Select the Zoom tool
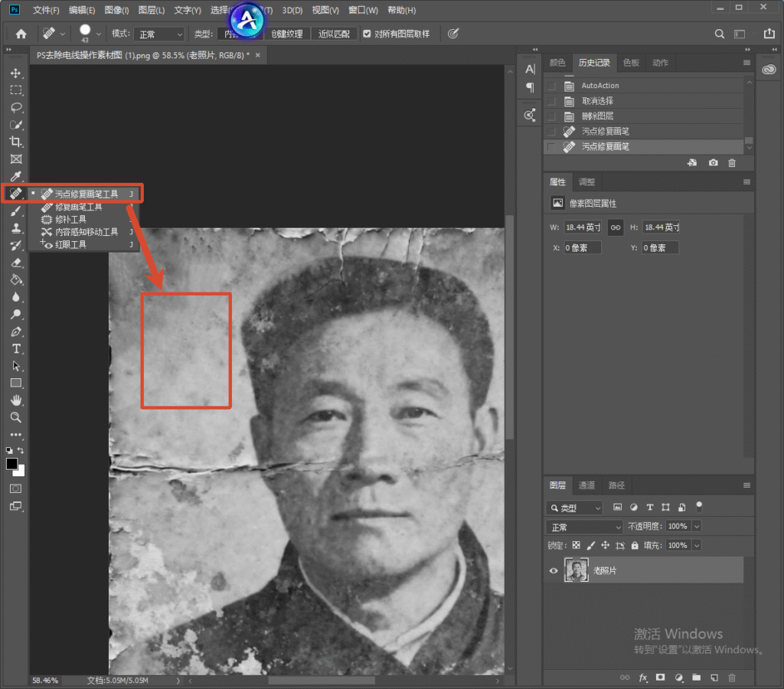 16,417
